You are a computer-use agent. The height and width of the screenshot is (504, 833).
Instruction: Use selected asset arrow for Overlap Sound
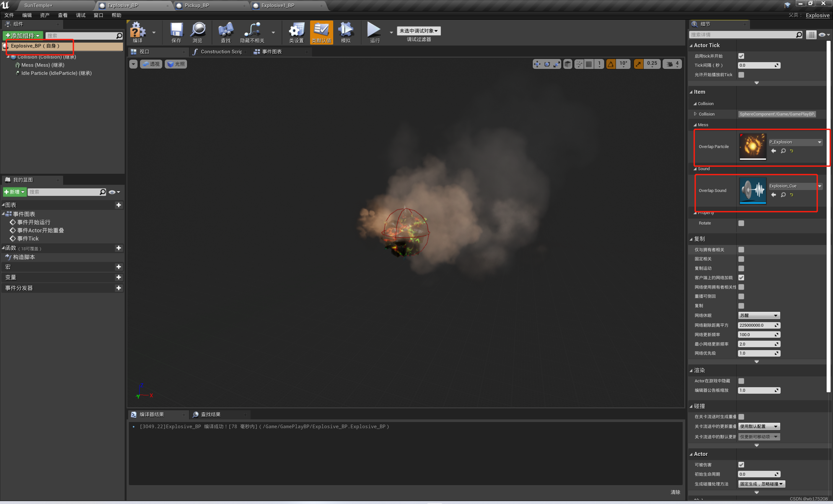tap(773, 195)
